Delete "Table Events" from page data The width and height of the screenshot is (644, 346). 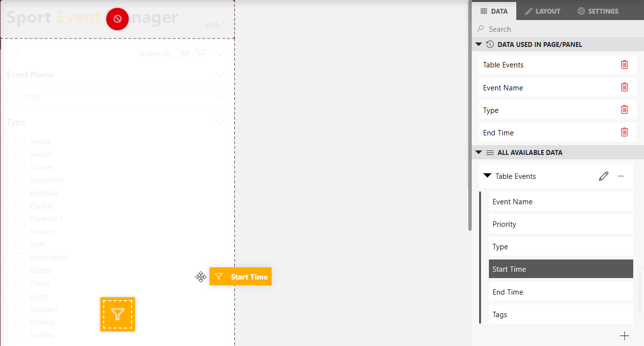[624, 64]
